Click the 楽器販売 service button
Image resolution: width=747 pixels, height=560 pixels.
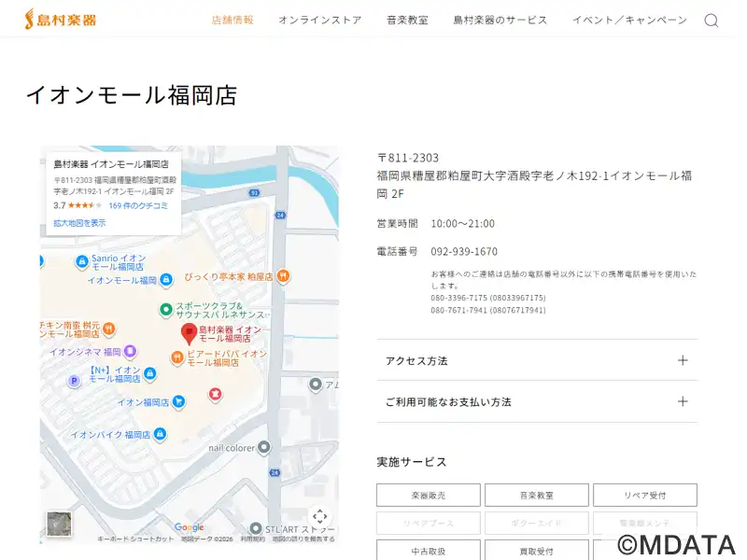coord(429,496)
